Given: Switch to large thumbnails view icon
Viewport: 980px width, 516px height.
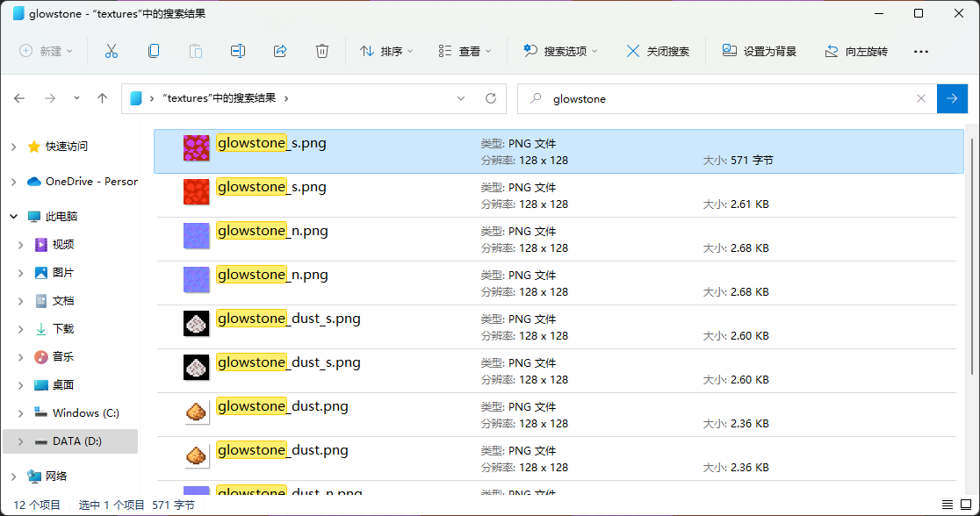Looking at the screenshot, I should (966, 504).
